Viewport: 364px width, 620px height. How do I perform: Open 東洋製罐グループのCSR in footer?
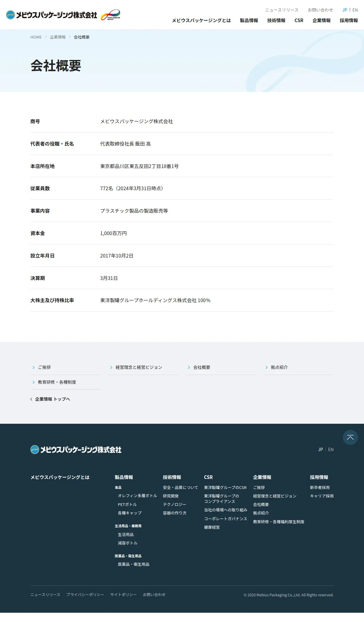click(x=225, y=487)
